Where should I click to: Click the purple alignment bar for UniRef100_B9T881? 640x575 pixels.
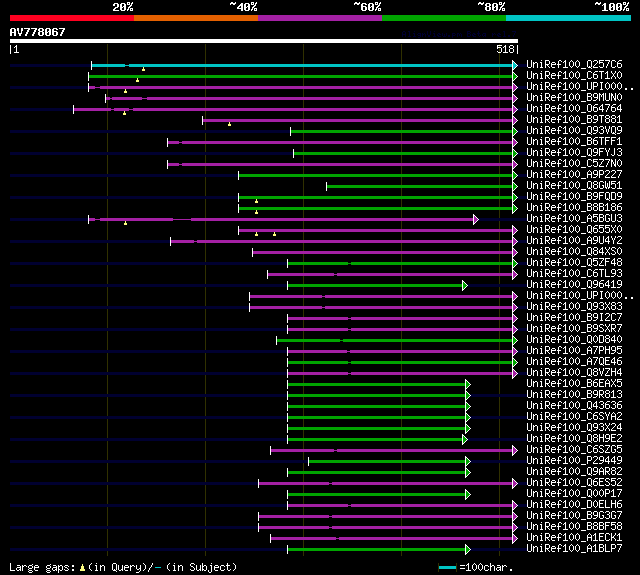358,120
